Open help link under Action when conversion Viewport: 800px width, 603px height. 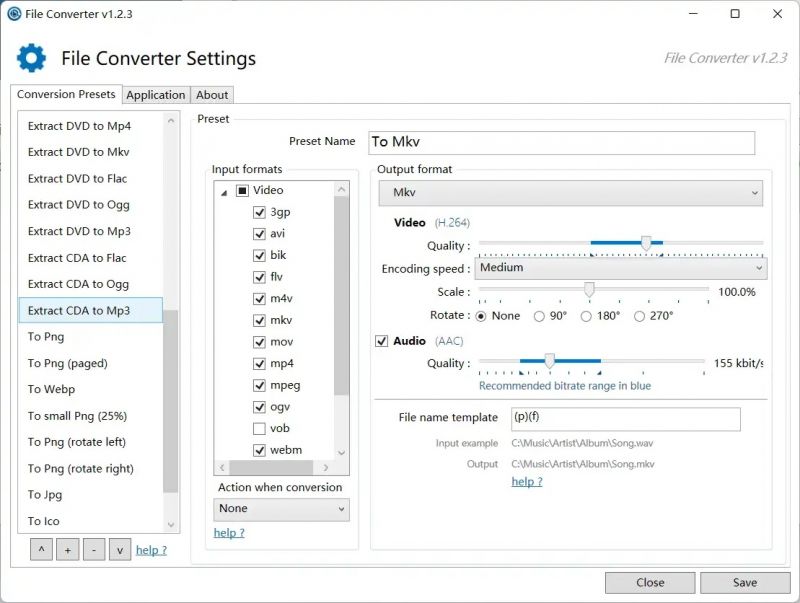click(229, 533)
